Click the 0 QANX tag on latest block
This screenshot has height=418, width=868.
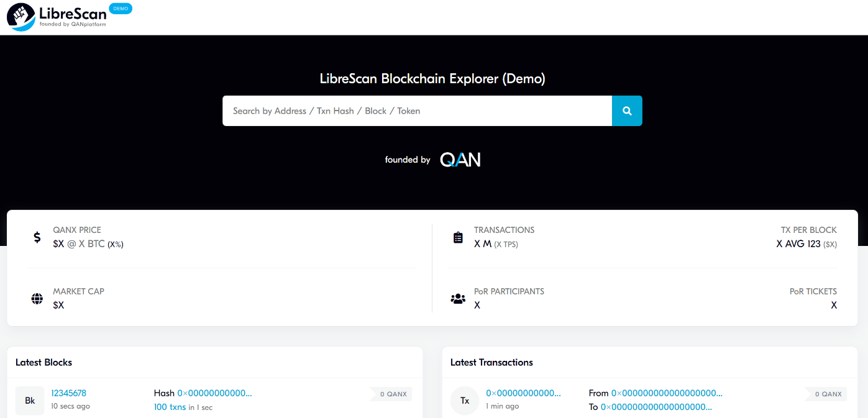pyautogui.click(x=393, y=394)
